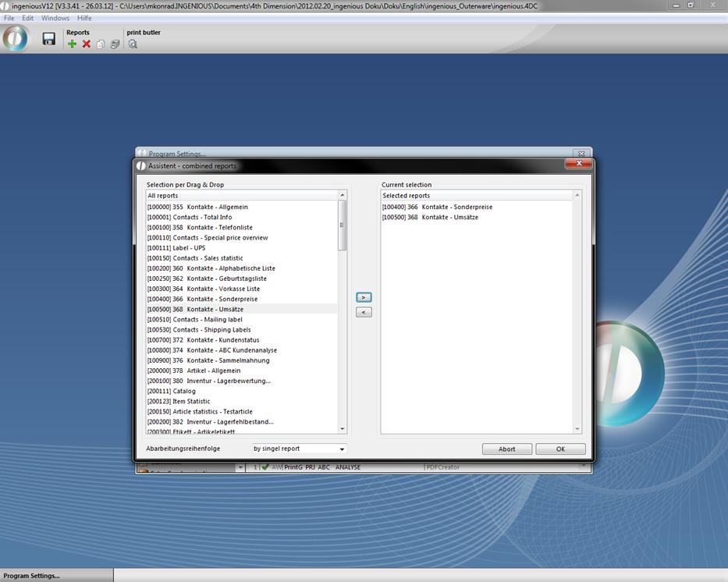Open the 'by singel report' dropdown
728x582 pixels.
click(299, 449)
